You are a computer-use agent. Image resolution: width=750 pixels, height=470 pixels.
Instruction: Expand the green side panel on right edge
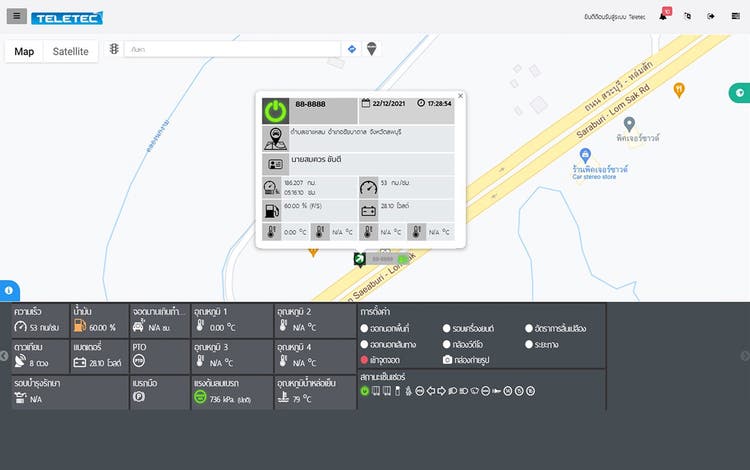739,93
